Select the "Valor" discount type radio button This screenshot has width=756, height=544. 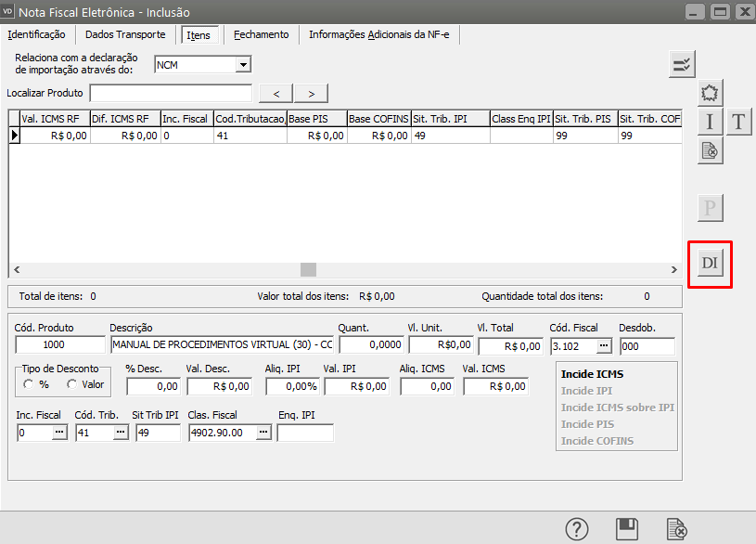(x=70, y=384)
